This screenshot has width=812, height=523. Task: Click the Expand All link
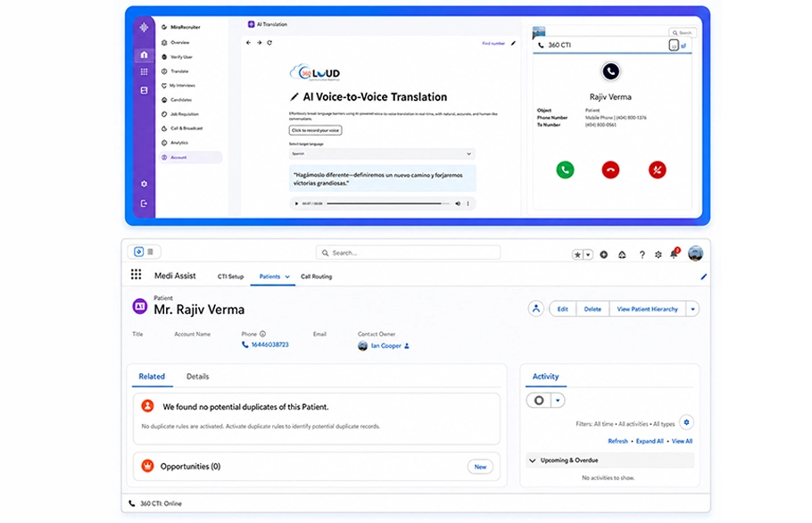[x=650, y=441]
